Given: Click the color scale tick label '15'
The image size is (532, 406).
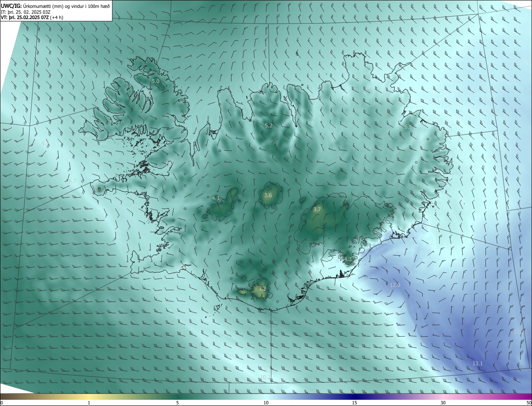Looking at the screenshot, I should 355,403.
